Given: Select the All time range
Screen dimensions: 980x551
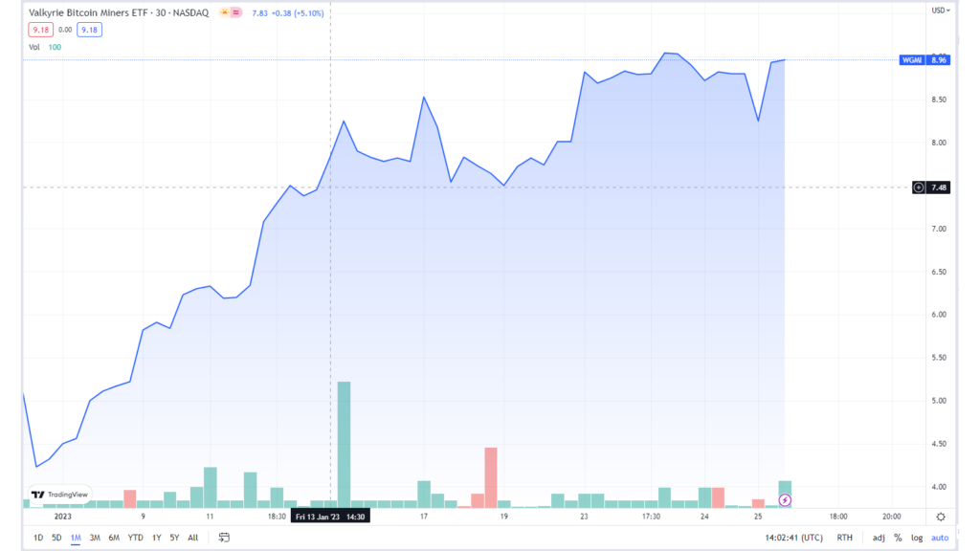Looking at the screenshot, I should click(x=193, y=538).
